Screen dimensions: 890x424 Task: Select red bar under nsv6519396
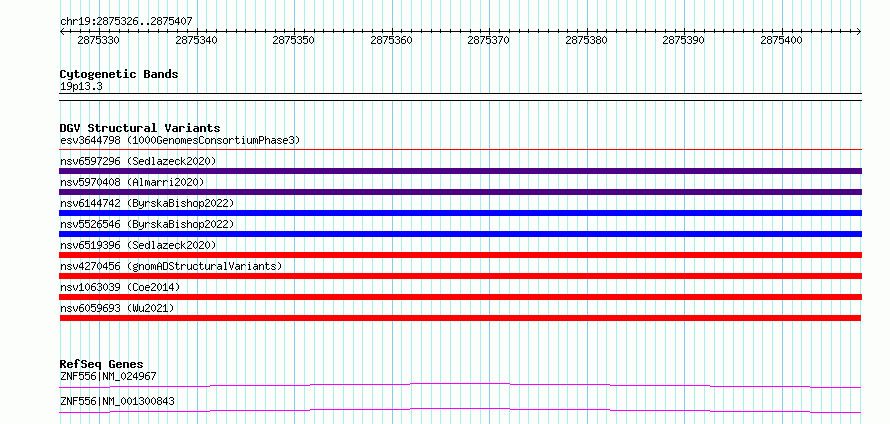point(460,255)
